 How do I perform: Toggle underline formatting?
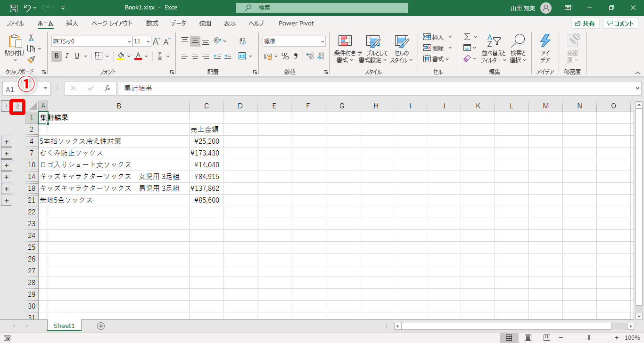77,56
